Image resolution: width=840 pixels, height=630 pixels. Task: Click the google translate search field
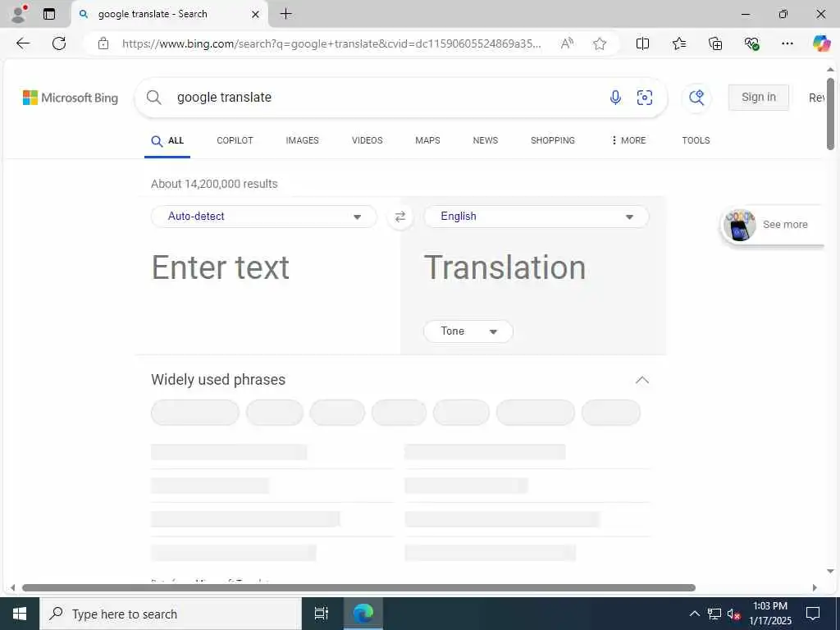tap(386, 98)
